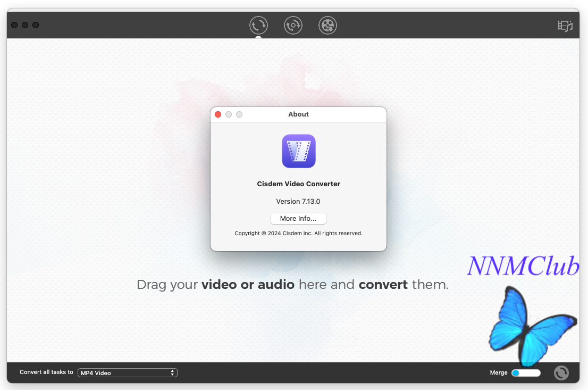Click the copyright 2024 Cisdem Inc. text
Viewport: 588px width, 390px height.
pyautogui.click(x=298, y=234)
